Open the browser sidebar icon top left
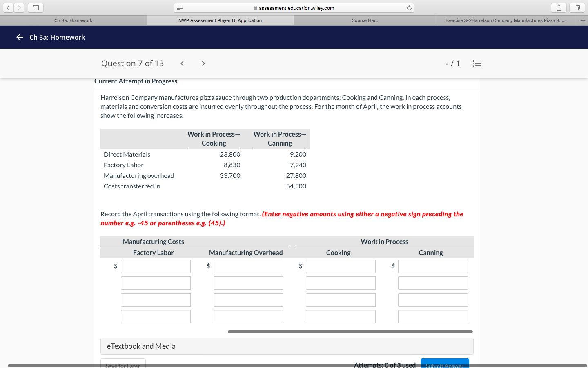This screenshot has height=368, width=588. (35, 7)
